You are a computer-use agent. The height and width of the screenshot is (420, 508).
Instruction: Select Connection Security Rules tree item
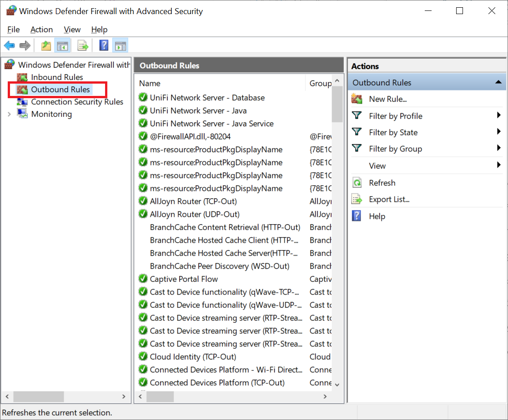(x=77, y=102)
